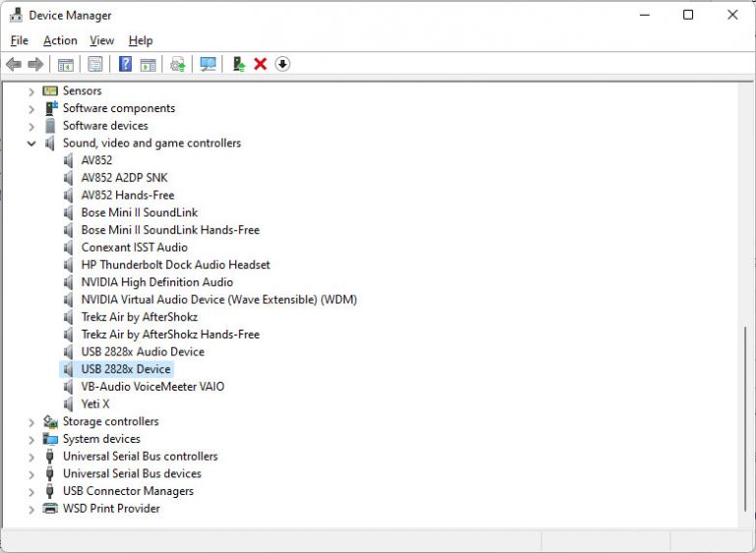The height and width of the screenshot is (553, 756).
Task: Click the Properties sheet toolbar icon
Action: click(x=94, y=64)
